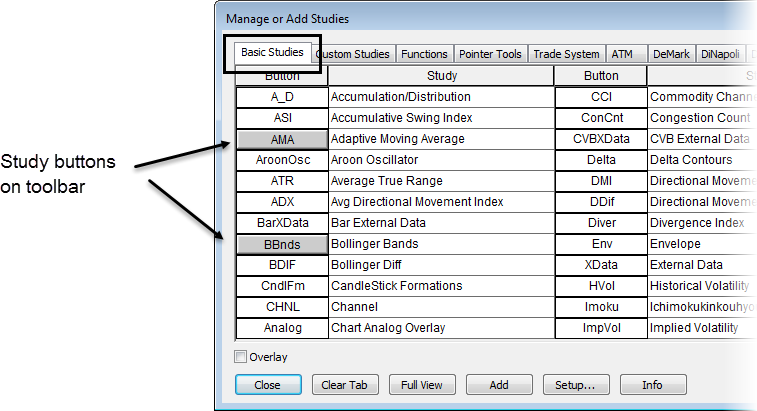Click the Close button
This screenshot has height=411, width=757.
point(267,385)
